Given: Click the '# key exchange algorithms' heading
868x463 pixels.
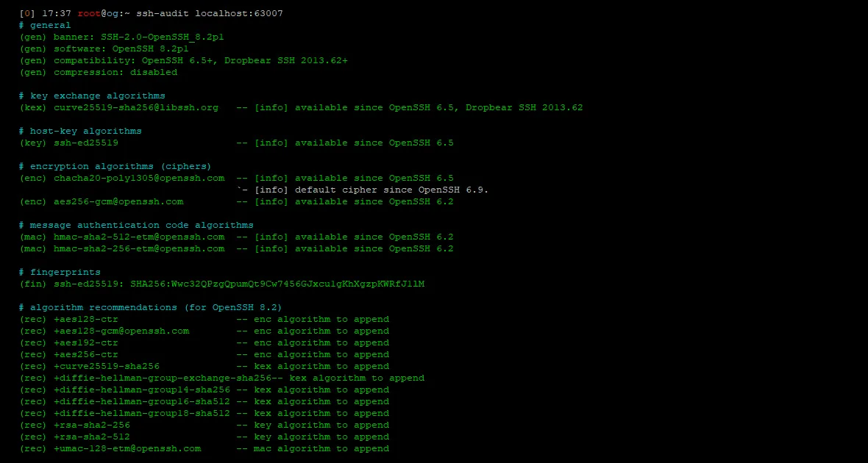Looking at the screenshot, I should tap(92, 96).
